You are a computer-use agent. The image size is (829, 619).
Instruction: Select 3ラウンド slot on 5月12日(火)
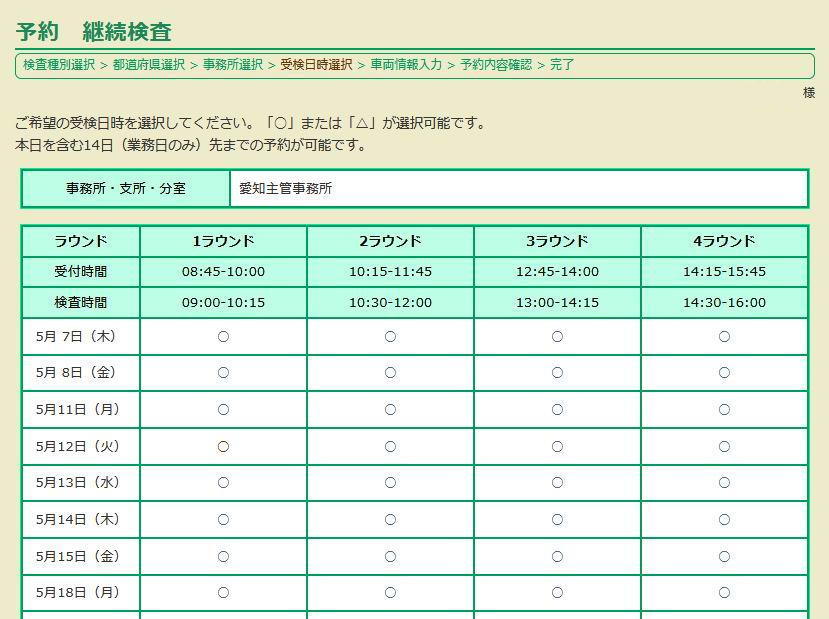click(557, 447)
